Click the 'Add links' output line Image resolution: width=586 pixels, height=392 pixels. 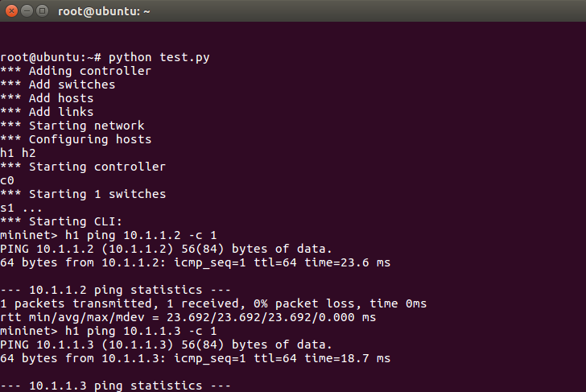[47, 112]
